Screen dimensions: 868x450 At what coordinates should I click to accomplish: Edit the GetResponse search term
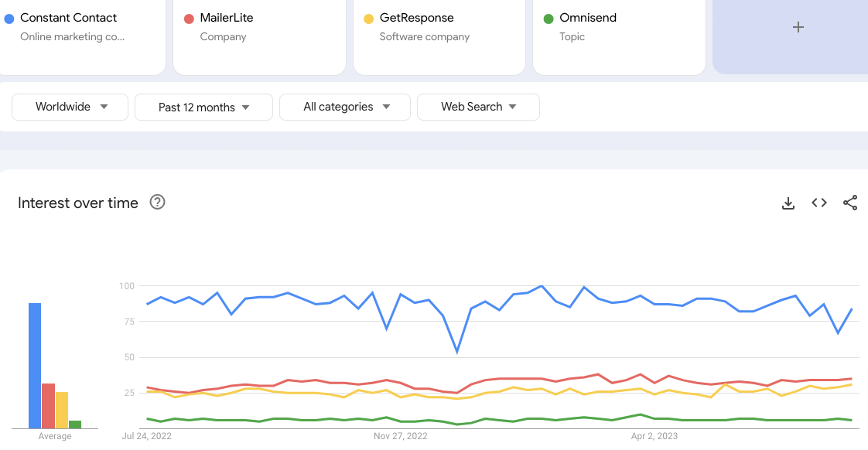[x=439, y=31]
